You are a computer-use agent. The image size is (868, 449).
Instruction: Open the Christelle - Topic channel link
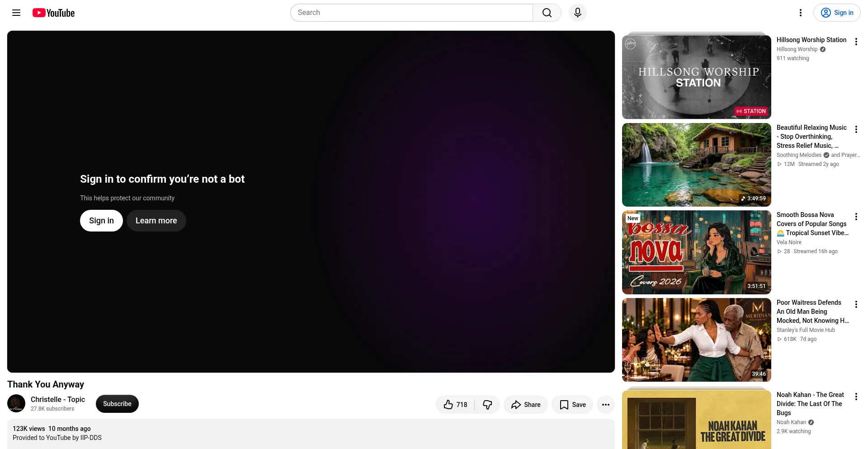58,399
